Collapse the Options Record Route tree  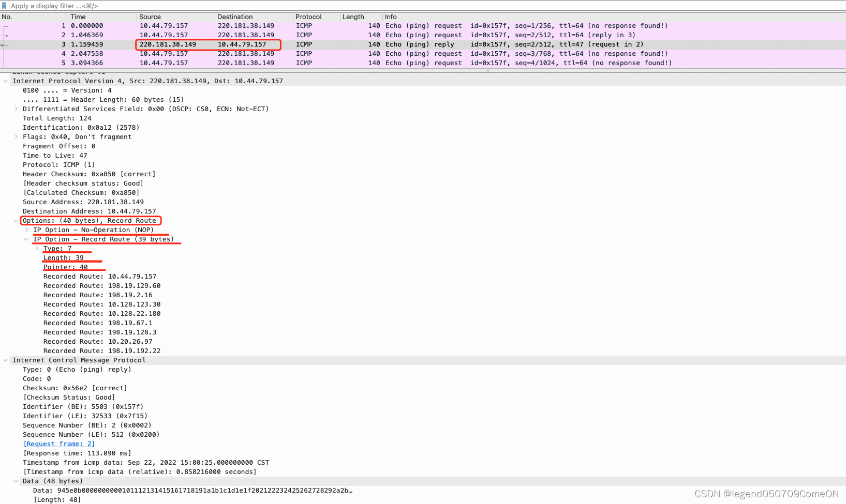16,220
